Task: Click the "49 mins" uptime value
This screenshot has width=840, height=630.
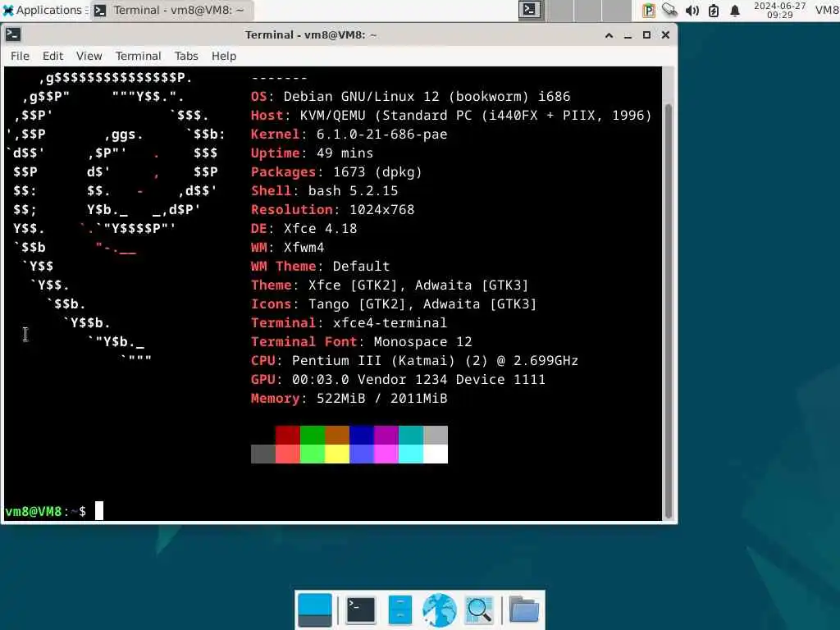Action: pos(345,153)
